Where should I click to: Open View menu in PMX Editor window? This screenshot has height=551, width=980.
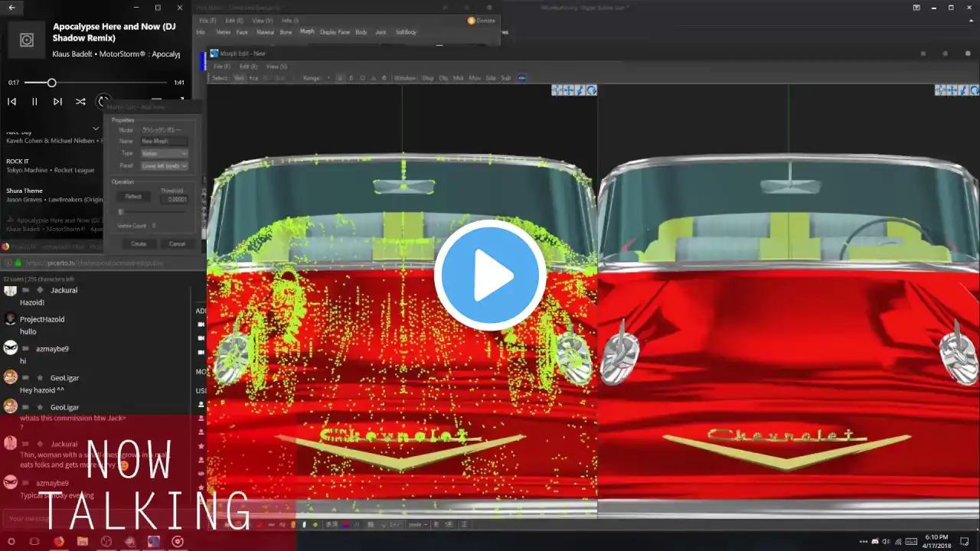pyautogui.click(x=262, y=21)
